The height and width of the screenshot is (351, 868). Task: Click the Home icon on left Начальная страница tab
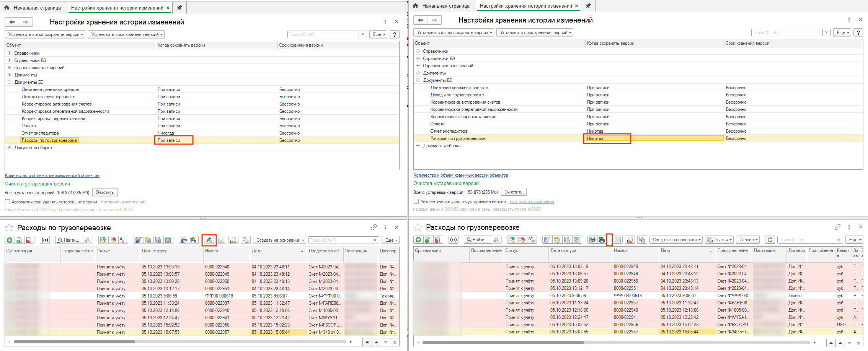click(7, 8)
